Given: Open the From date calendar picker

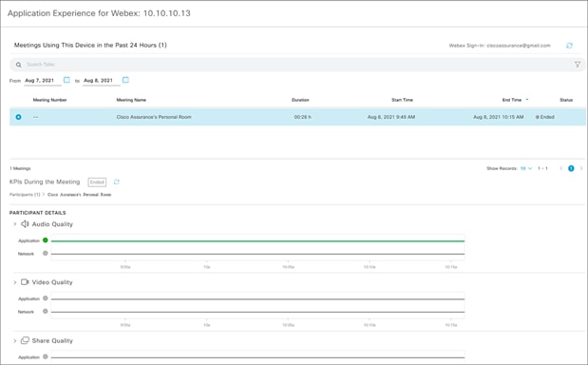Looking at the screenshot, I should tap(66, 80).
